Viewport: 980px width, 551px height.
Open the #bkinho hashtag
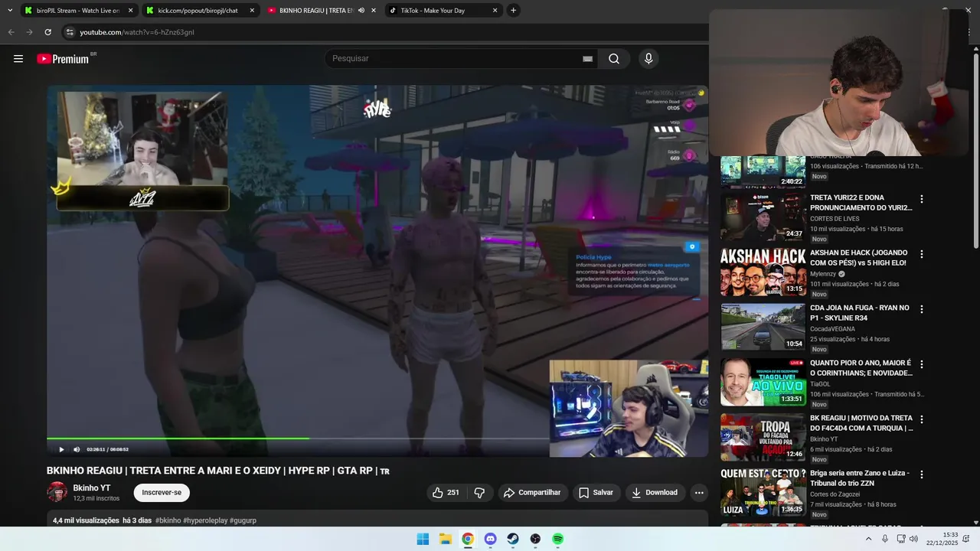click(x=168, y=520)
